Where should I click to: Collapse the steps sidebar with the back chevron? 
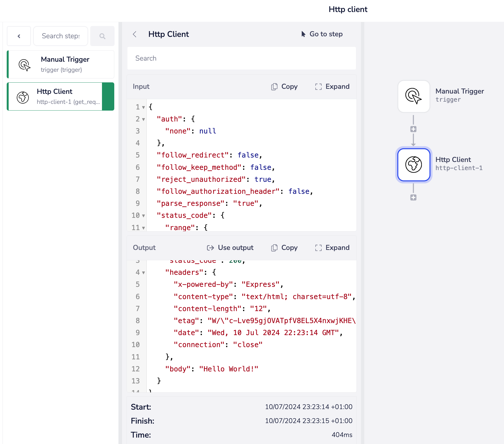click(x=19, y=36)
